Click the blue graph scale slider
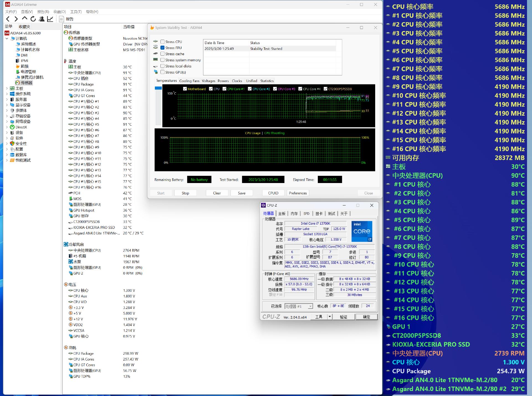Screen dimensions: 532x396 [158, 88]
